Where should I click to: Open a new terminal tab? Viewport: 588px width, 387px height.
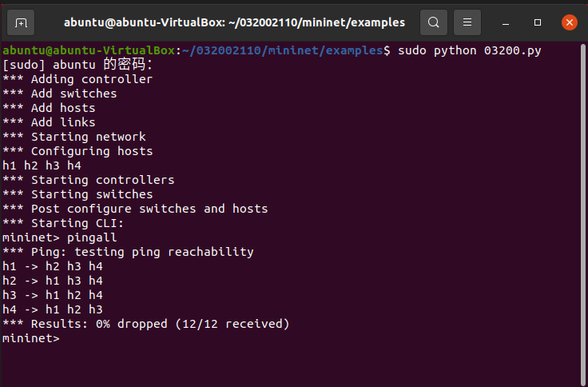22,22
